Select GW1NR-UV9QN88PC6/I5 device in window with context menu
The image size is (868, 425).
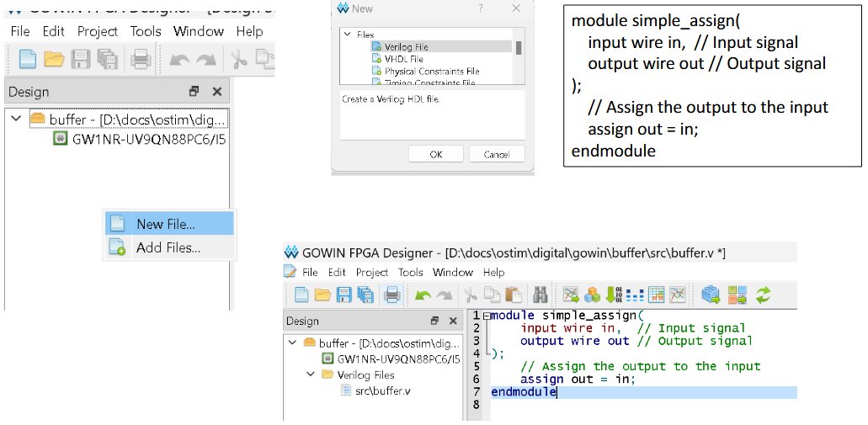(149, 139)
